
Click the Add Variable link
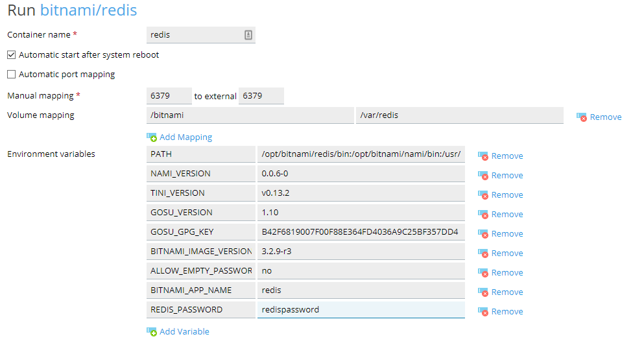pyautogui.click(x=184, y=331)
